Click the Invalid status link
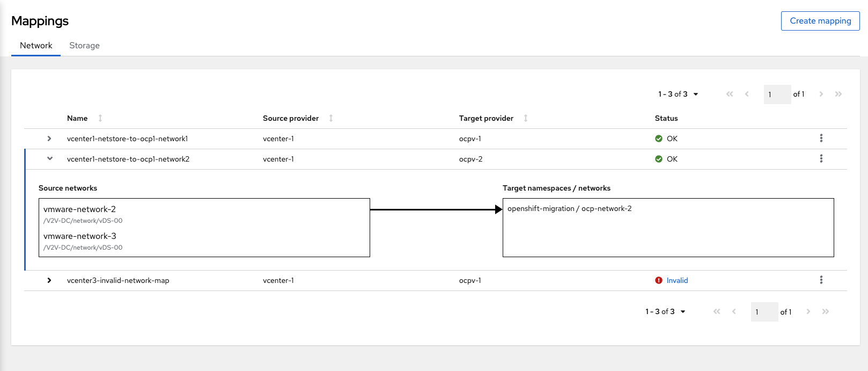 [677, 280]
